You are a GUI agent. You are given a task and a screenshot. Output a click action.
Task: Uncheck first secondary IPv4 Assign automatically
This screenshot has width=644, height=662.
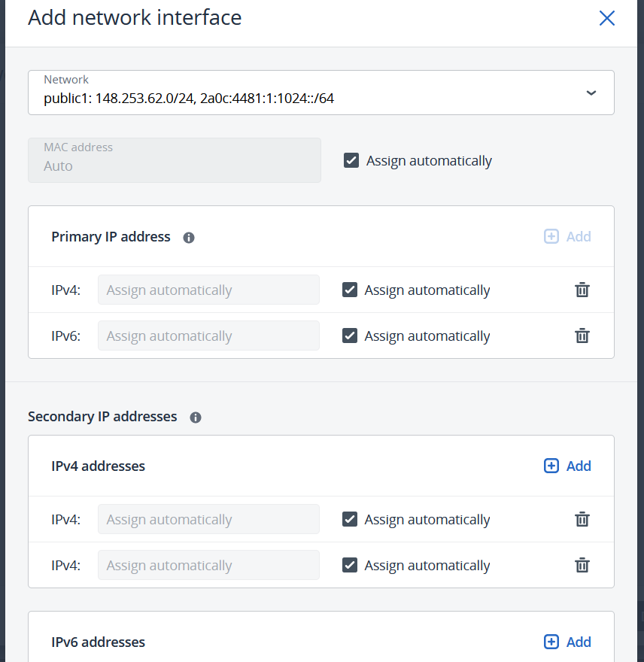pyautogui.click(x=350, y=519)
